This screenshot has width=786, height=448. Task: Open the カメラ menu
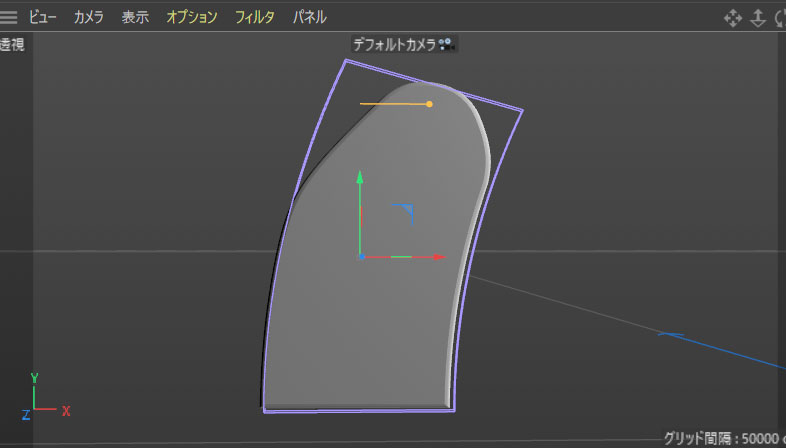88,17
